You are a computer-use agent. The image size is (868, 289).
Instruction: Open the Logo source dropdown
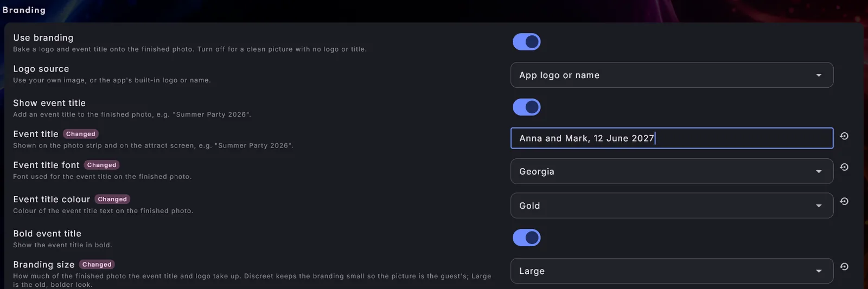tap(672, 75)
